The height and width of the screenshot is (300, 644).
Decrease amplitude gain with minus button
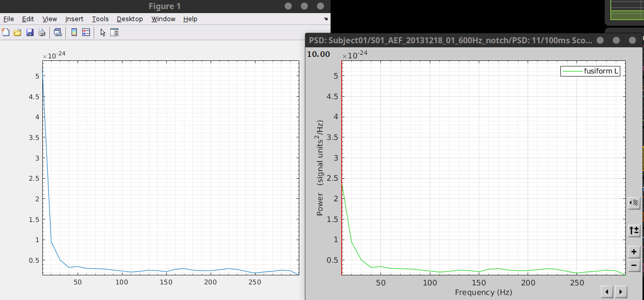click(x=634, y=265)
